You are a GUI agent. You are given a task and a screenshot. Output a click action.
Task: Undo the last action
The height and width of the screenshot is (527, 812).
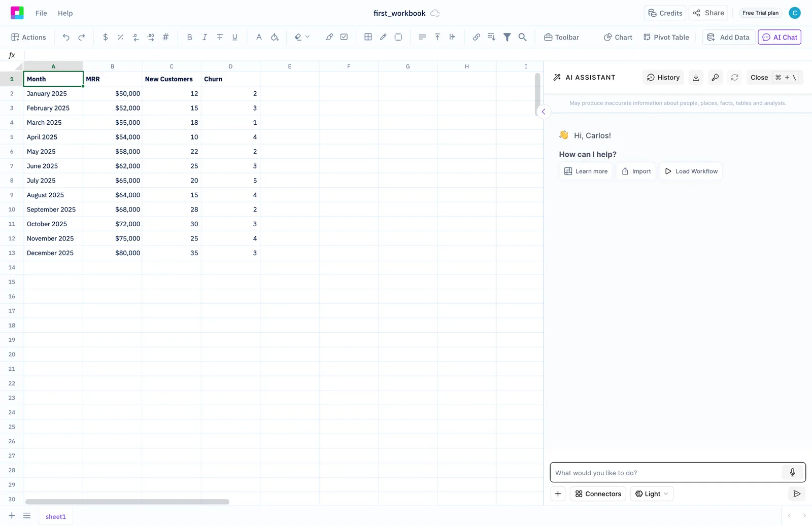pos(66,37)
